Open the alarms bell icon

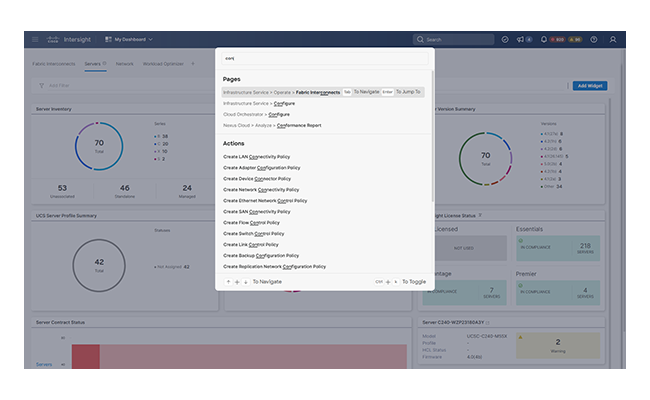pyautogui.click(x=543, y=39)
